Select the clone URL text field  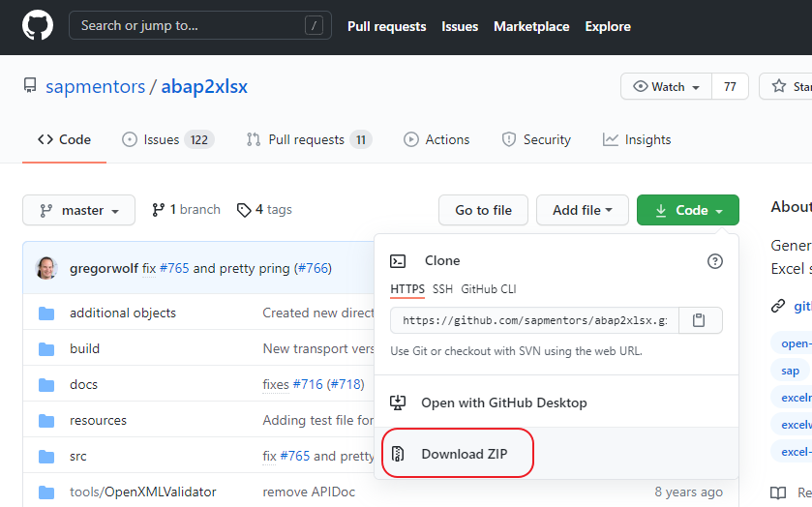[534, 320]
